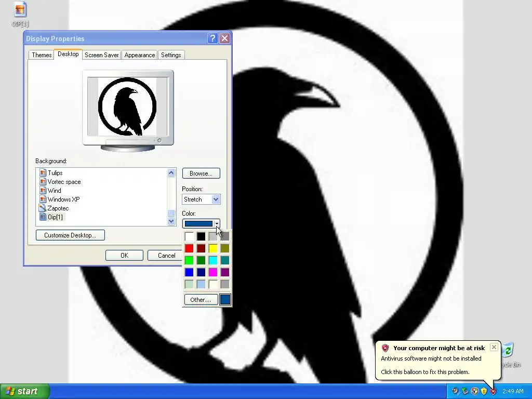Choose the navy blue swatch
The image size is (532, 399).
pos(201,272)
